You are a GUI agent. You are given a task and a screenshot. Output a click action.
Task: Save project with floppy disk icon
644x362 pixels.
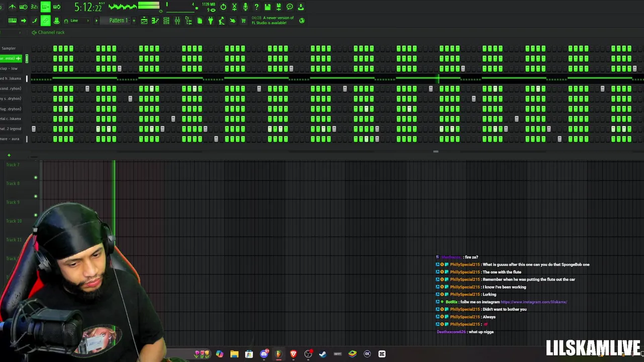268,7
